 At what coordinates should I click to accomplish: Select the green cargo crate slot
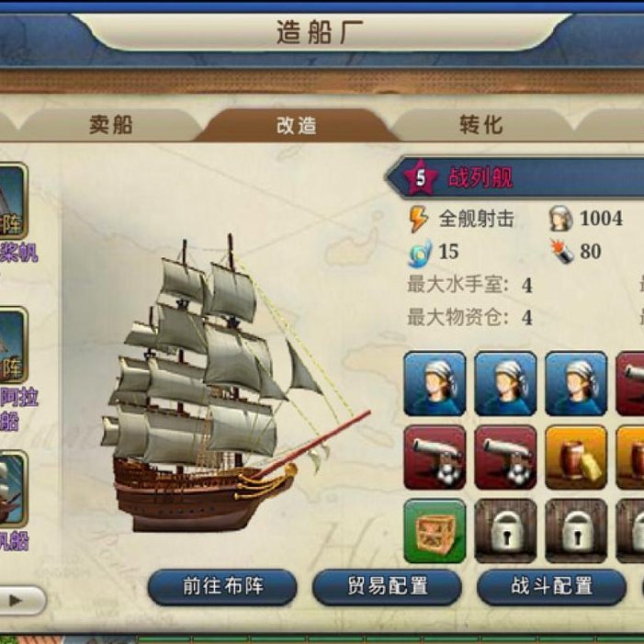click(435, 531)
